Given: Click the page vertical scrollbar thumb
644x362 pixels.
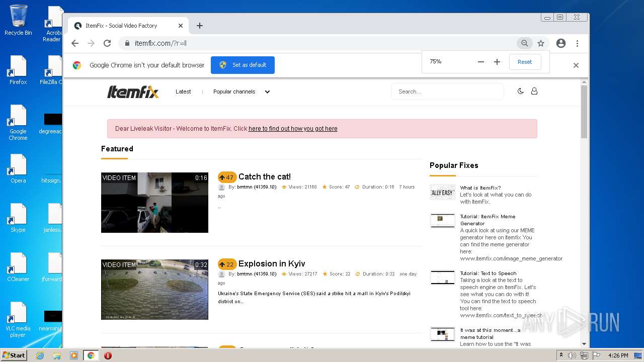Looking at the screenshot, I should [x=584, y=112].
